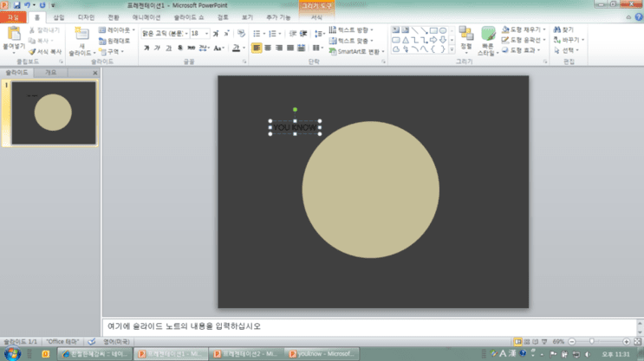
Task: Click the Quick Styles icon
Action: [x=488, y=34]
